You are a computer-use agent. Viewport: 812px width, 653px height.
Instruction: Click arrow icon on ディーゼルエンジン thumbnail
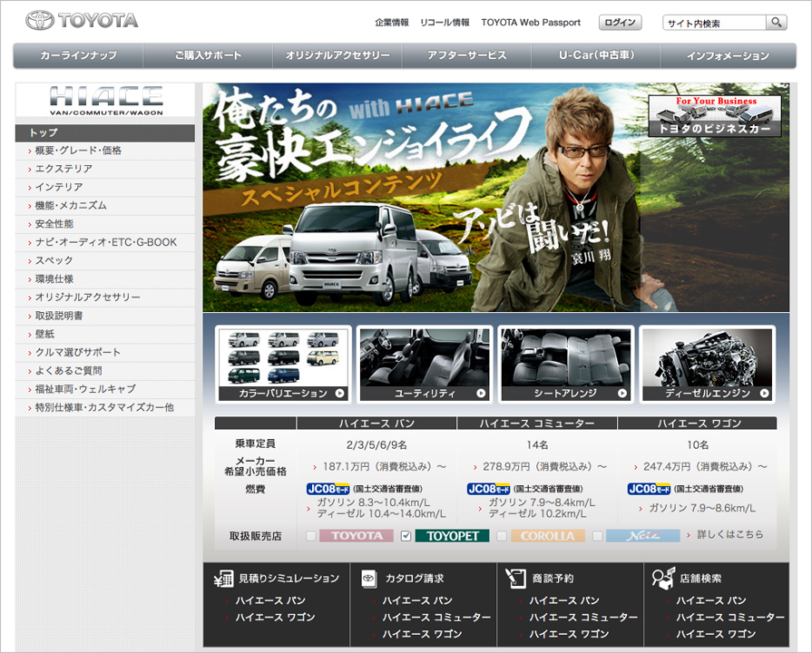[x=763, y=394]
